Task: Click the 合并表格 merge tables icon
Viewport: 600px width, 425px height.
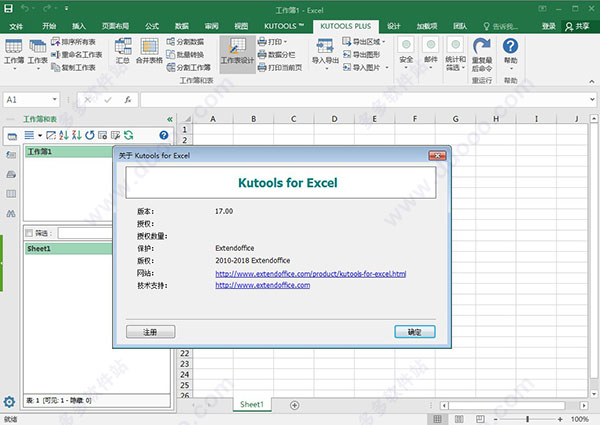Action: (149, 51)
